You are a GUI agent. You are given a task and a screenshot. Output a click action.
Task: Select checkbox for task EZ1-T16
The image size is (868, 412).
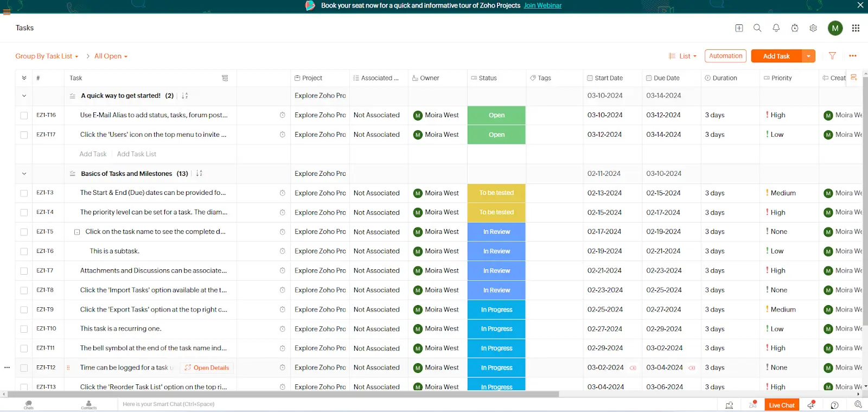[x=24, y=115]
